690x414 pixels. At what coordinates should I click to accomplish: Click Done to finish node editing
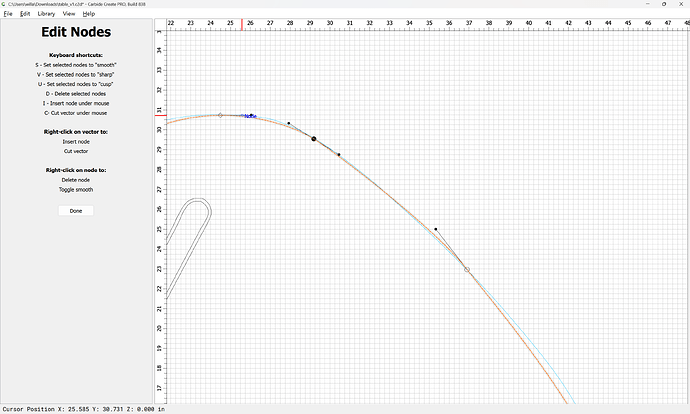coord(76,211)
